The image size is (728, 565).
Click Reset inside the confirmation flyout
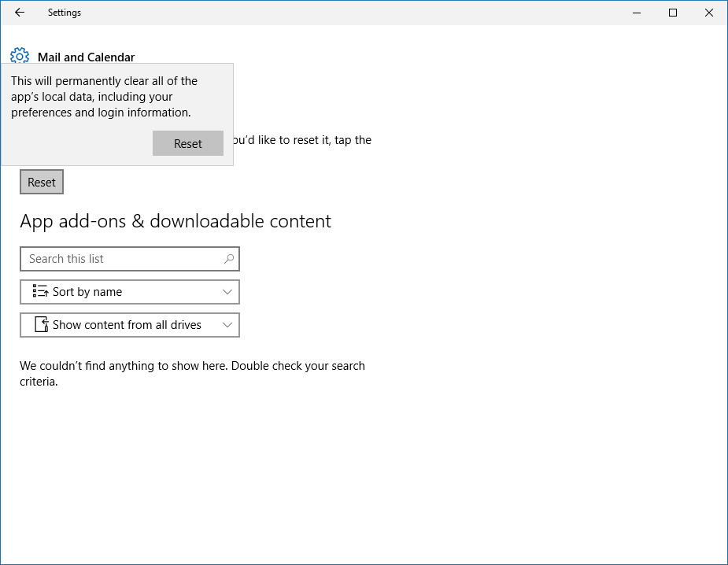(x=187, y=143)
